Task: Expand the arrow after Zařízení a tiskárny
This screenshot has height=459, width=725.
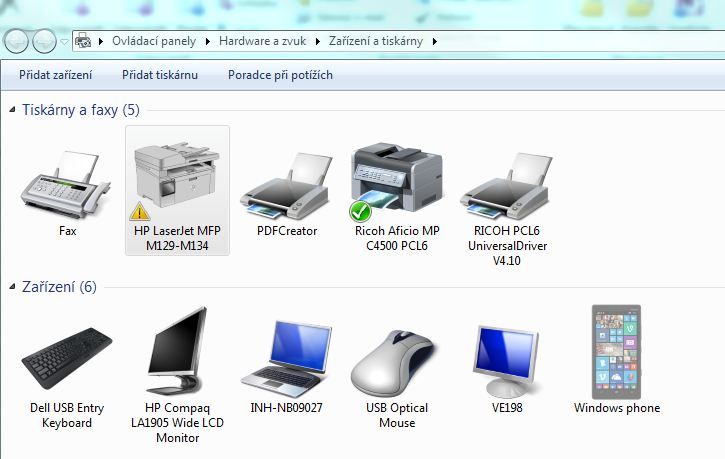Action: 435,42
